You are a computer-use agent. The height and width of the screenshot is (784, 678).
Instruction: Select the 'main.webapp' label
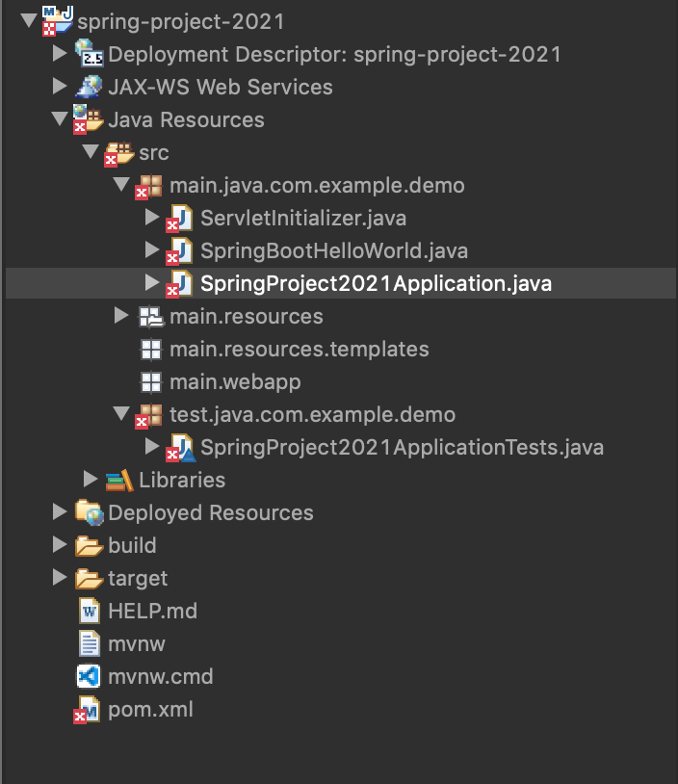pos(236,382)
